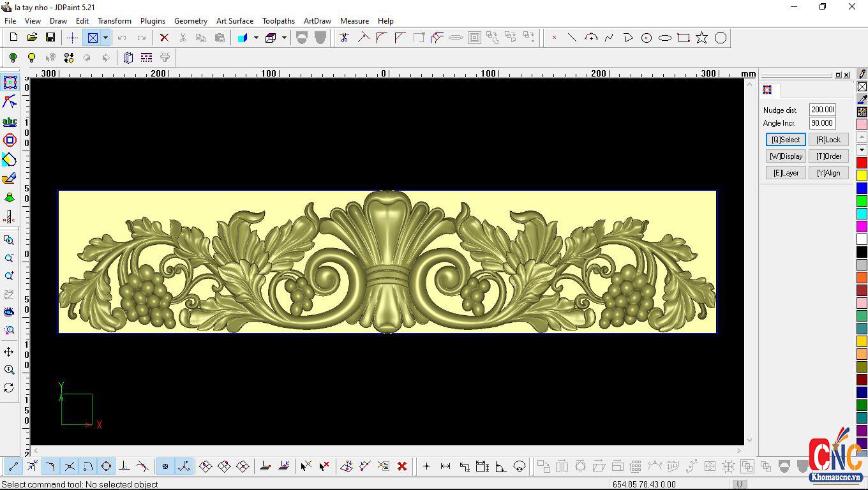Expand the wireframe box dropdown arrow
Image resolution: width=868 pixels, height=490 pixels.
(284, 38)
